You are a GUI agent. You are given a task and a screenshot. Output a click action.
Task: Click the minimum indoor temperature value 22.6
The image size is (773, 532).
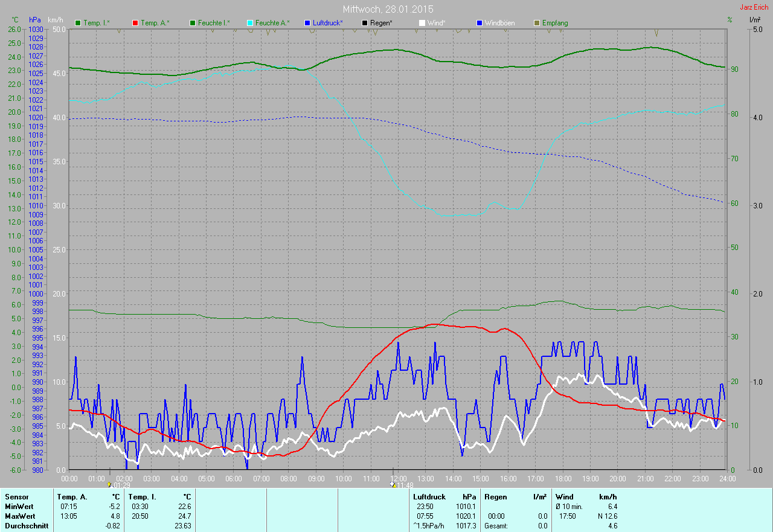pyautogui.click(x=185, y=507)
